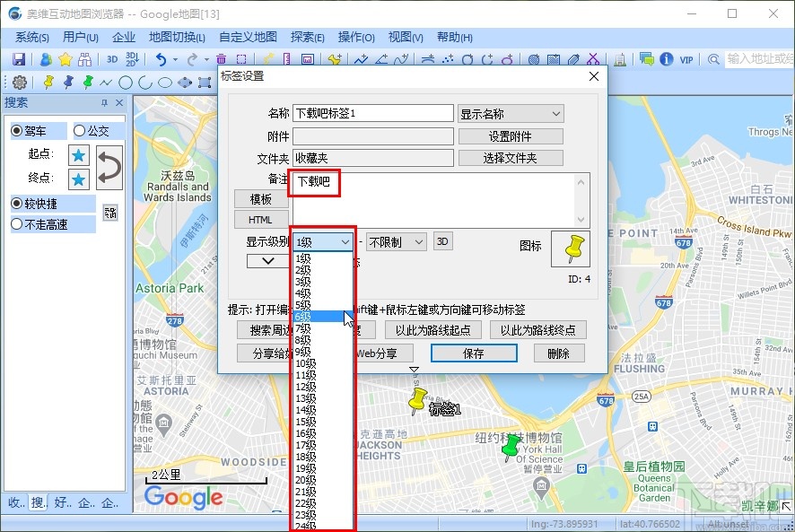Click the settings gear icon
Screen dimensions: 795x532
20,82
